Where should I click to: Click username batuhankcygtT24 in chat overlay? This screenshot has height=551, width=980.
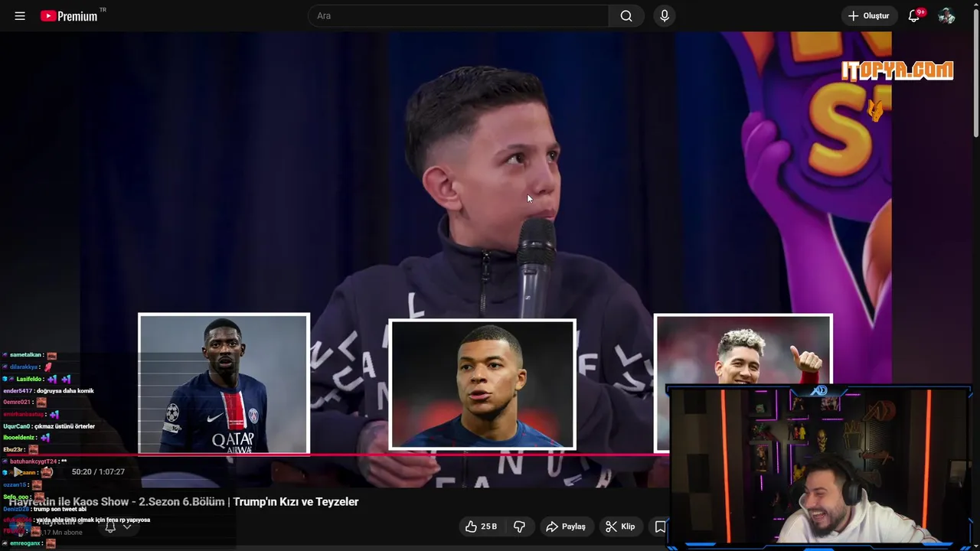click(x=33, y=461)
